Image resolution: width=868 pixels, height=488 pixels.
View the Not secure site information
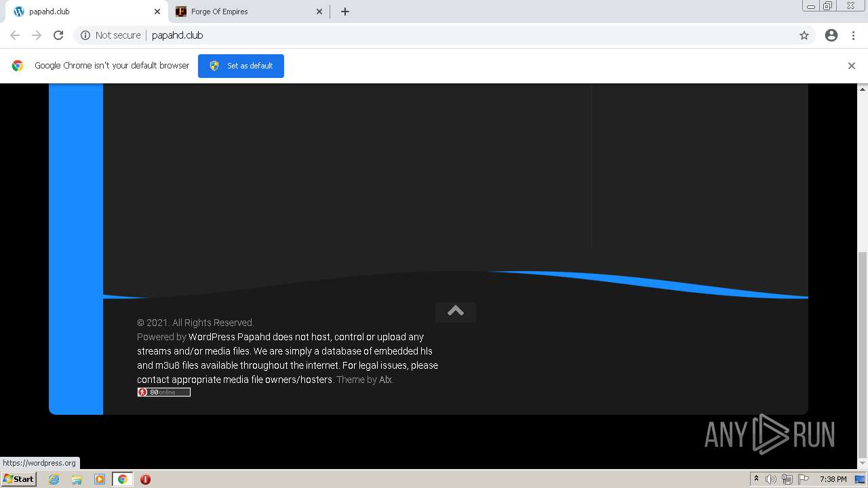111,35
